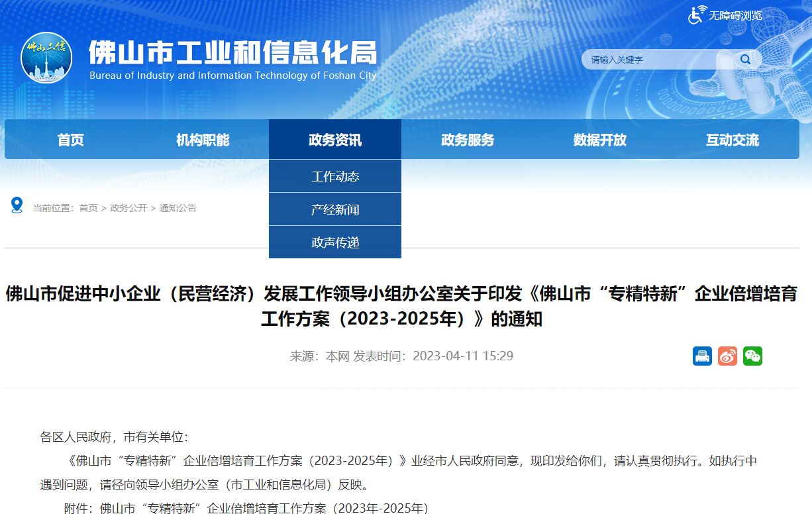Open the 数据开放 navigation item
Screen dimensions: 812x514
(600, 140)
